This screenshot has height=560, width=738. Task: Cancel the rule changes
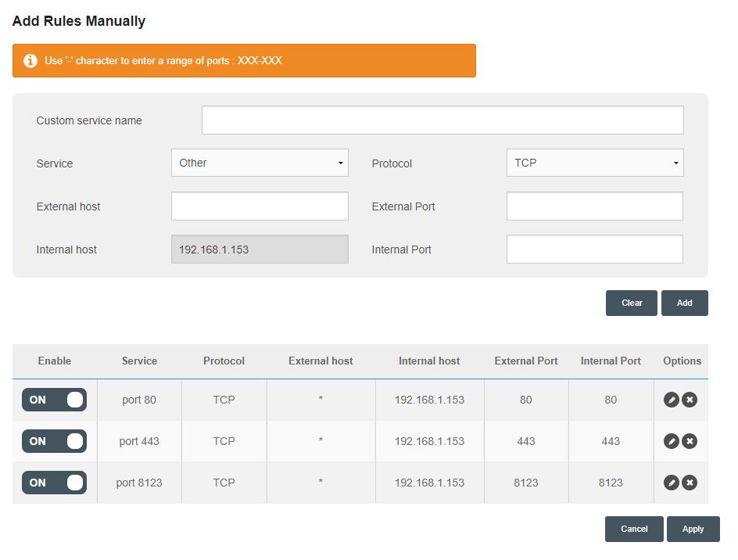click(x=634, y=529)
